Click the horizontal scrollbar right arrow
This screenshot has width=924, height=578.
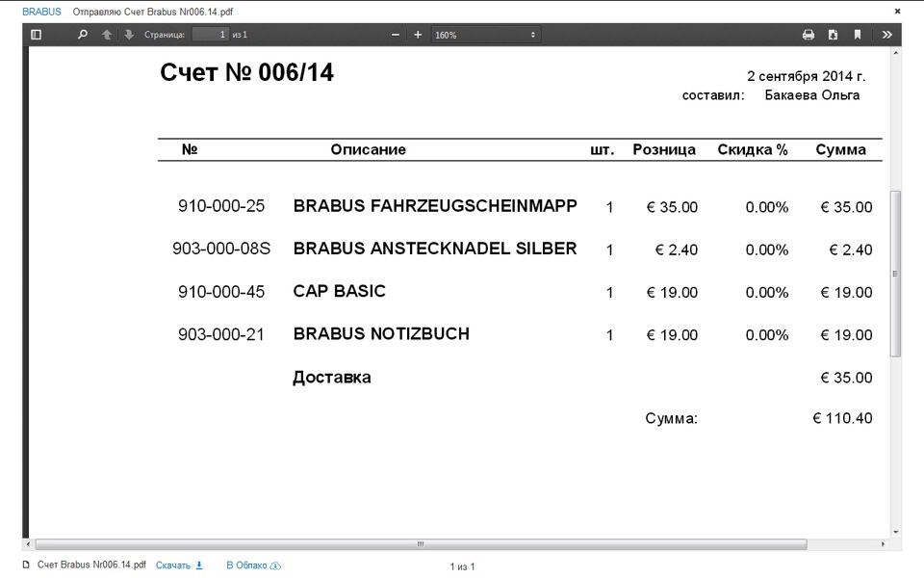click(883, 543)
